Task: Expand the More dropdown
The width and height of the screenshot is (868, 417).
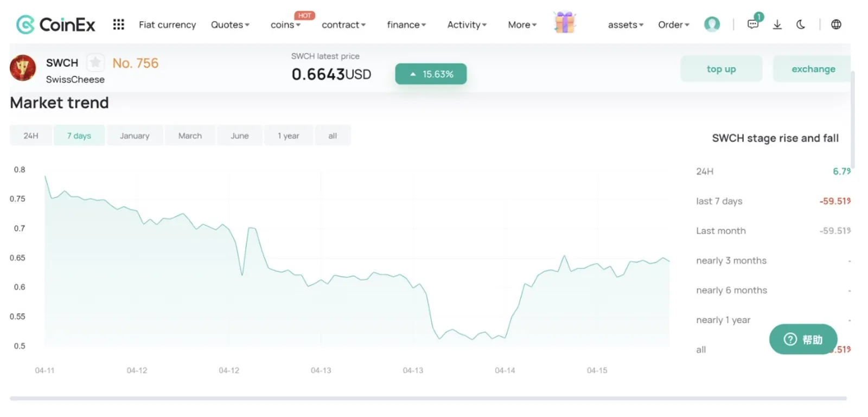Action: point(522,25)
